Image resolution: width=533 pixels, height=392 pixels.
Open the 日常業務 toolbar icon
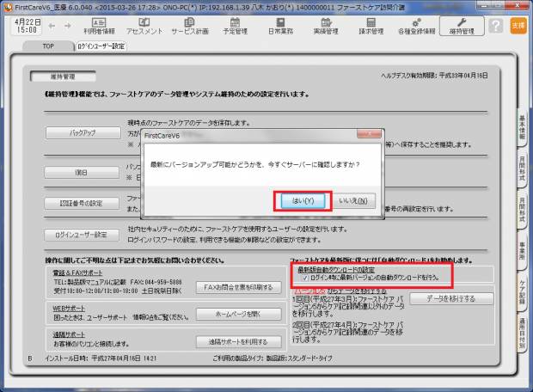pos(279,26)
